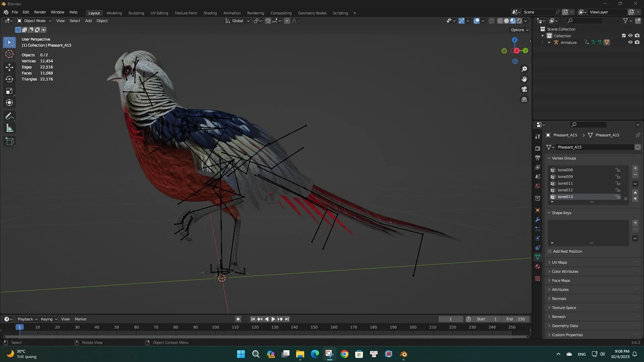Uncheck the Collection exclude checkbox
This screenshot has width=644, height=362.
624,36
